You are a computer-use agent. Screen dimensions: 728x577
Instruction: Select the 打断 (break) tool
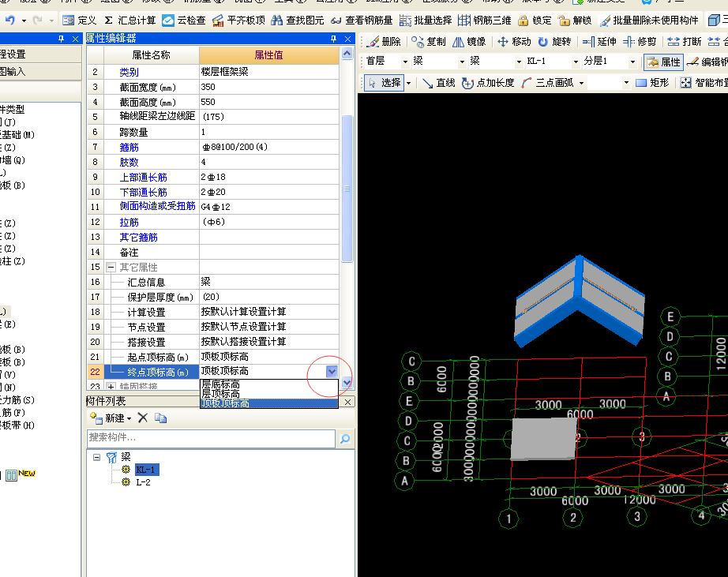coord(685,42)
